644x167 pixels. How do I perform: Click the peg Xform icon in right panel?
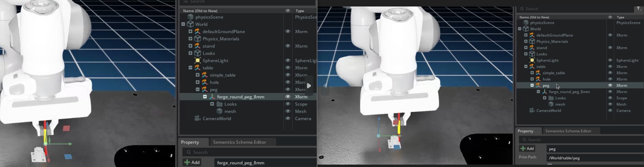(x=538, y=86)
